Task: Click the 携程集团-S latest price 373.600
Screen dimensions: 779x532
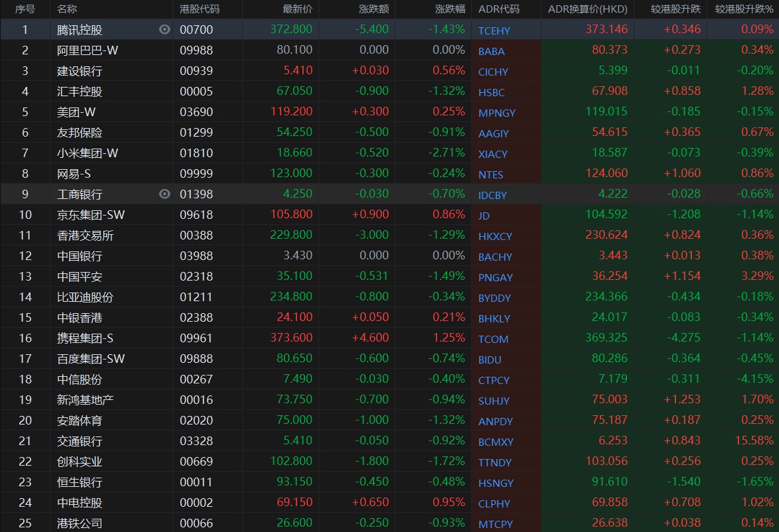Action: (x=291, y=338)
